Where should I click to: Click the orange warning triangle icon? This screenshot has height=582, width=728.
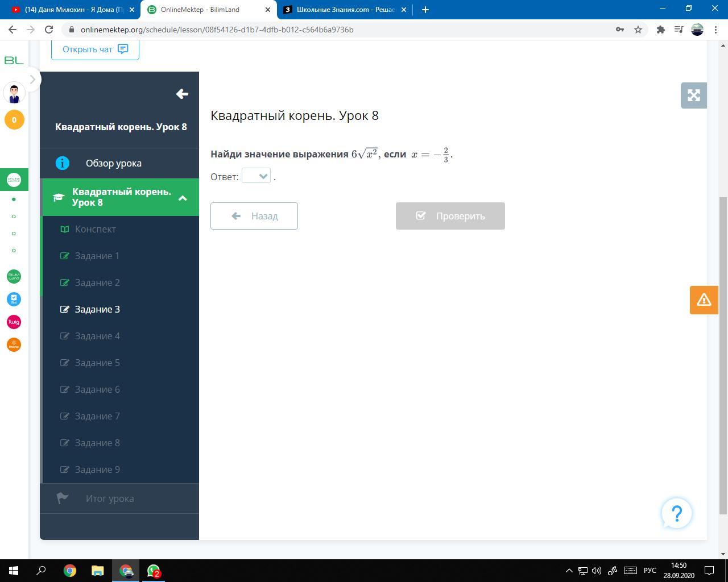[x=704, y=300]
